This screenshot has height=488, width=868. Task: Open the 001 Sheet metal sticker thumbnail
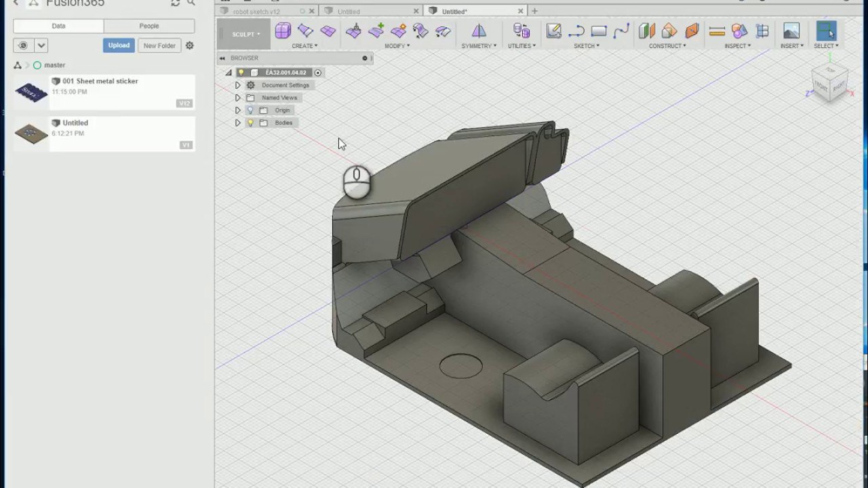point(32,92)
